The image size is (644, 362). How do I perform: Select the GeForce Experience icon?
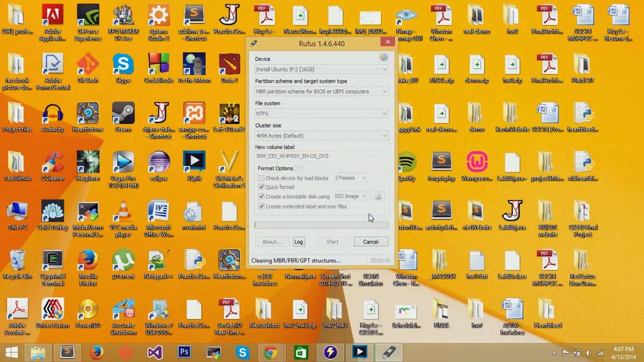[x=88, y=23]
